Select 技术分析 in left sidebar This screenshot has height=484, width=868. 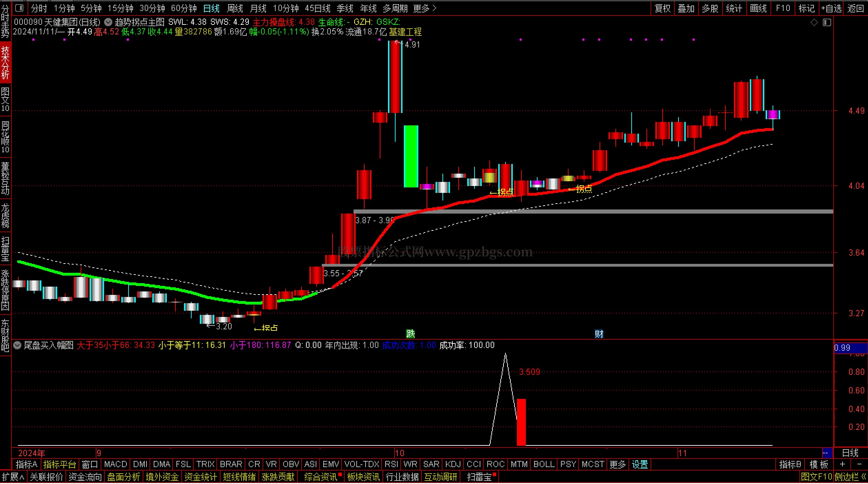(x=5, y=62)
